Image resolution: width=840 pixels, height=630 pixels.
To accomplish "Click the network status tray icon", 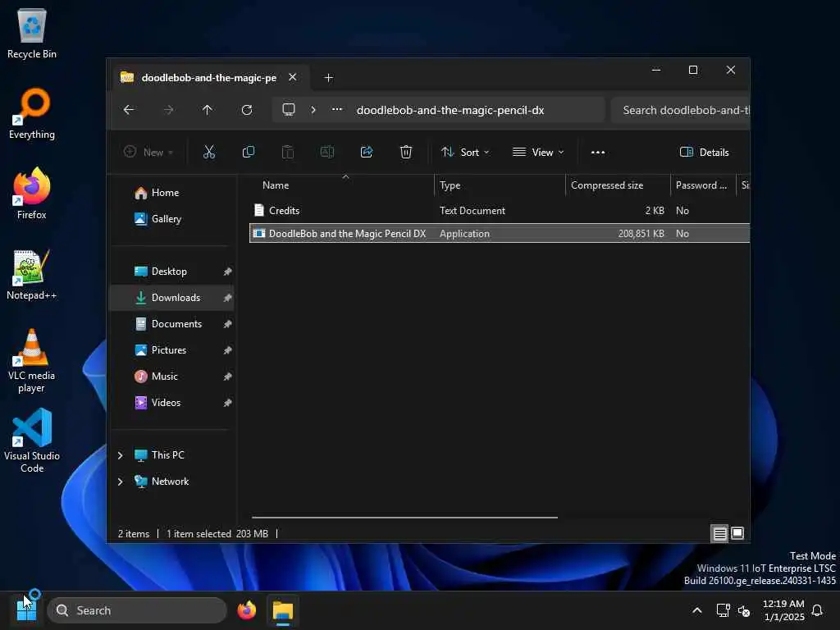I will tap(724, 610).
